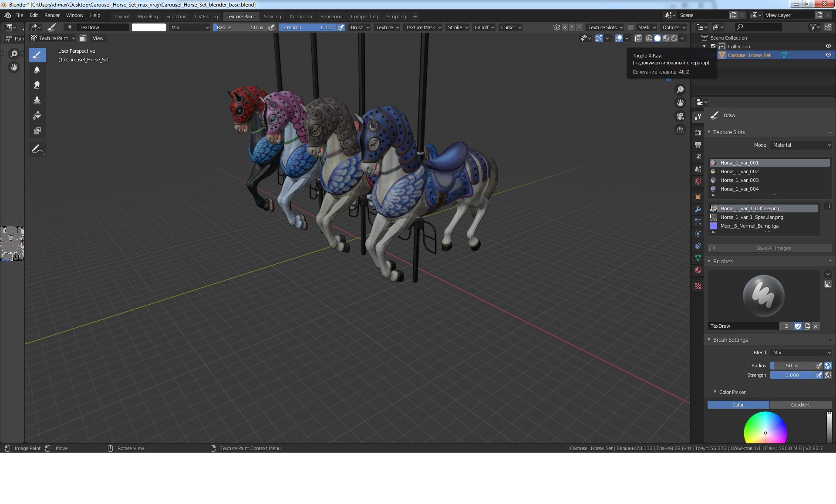
Task: Toggle the camera view icon
Action: pyautogui.click(x=680, y=116)
